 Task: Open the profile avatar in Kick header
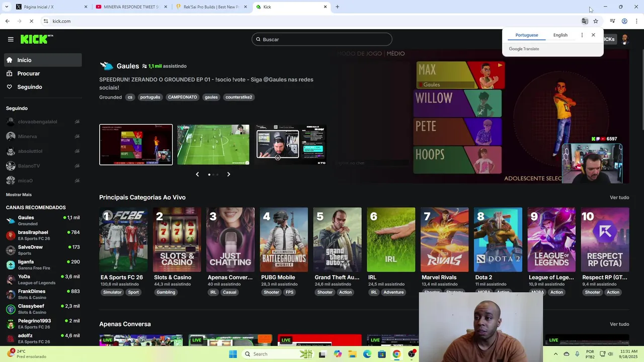(625, 39)
